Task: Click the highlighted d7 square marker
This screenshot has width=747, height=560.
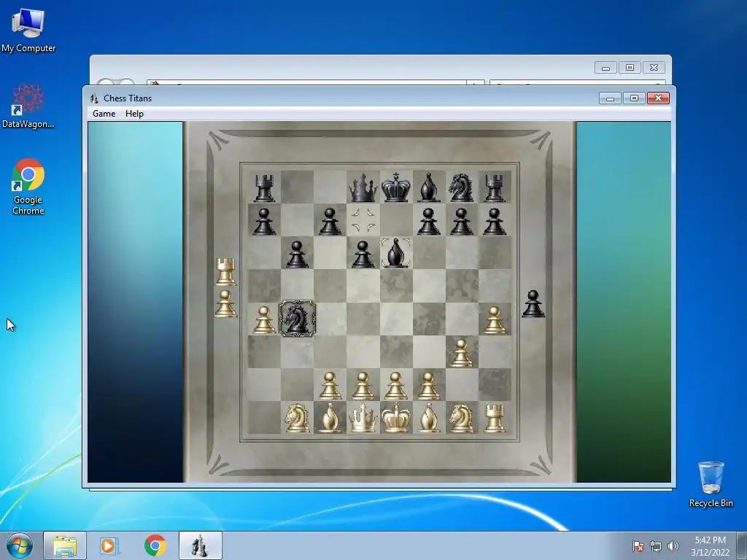Action: point(363,220)
